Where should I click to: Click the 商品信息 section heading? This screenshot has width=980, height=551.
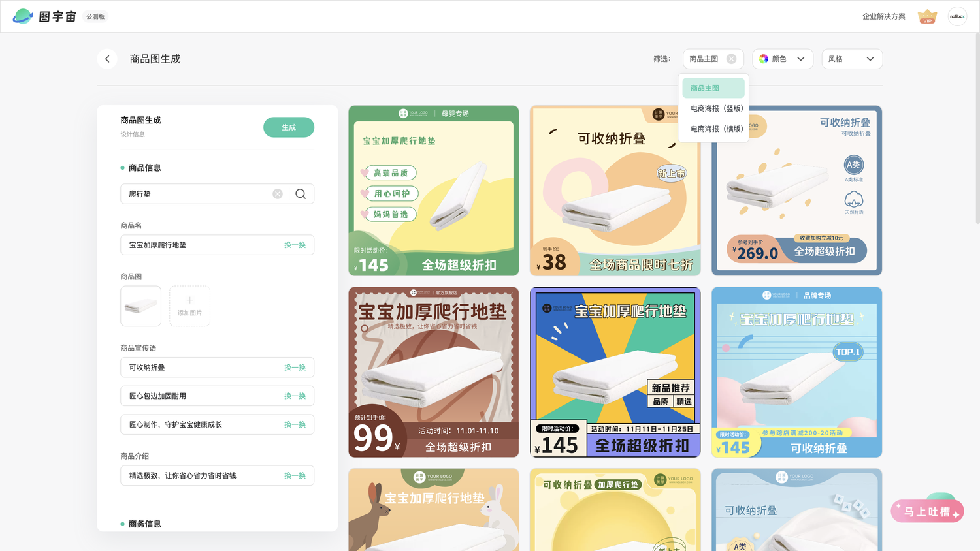coord(144,168)
